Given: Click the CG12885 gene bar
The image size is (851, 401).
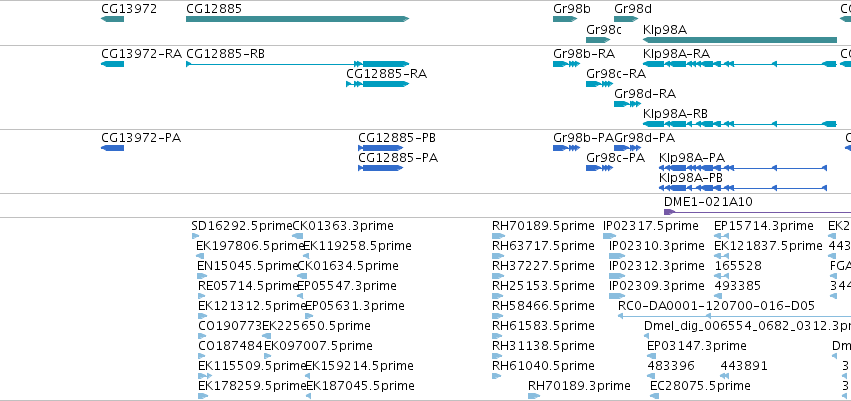Looking at the screenshot, I should [297, 19].
